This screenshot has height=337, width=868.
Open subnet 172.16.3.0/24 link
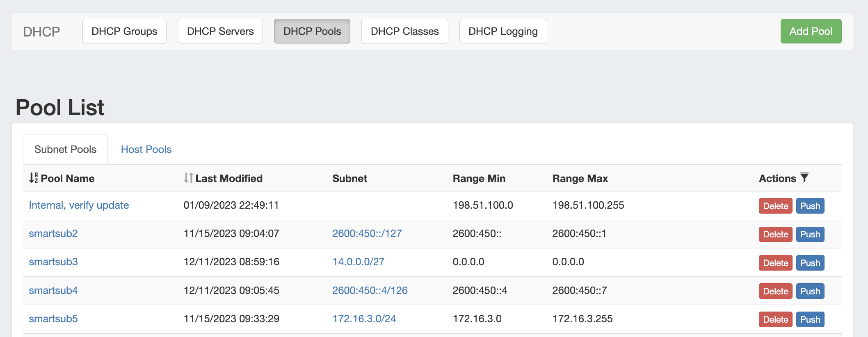click(364, 319)
